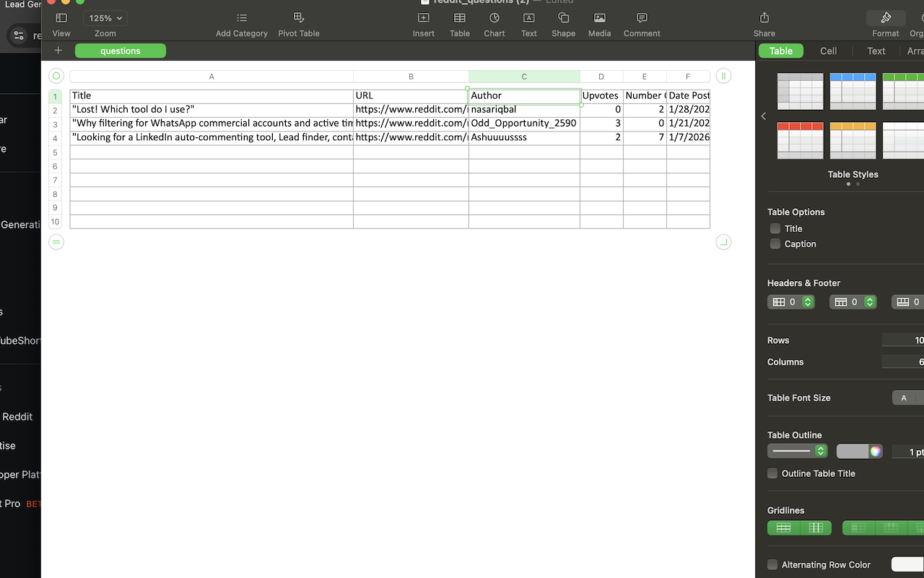The height and width of the screenshot is (578, 924).
Task: Click the Add Category toolbar icon
Action: click(x=241, y=18)
